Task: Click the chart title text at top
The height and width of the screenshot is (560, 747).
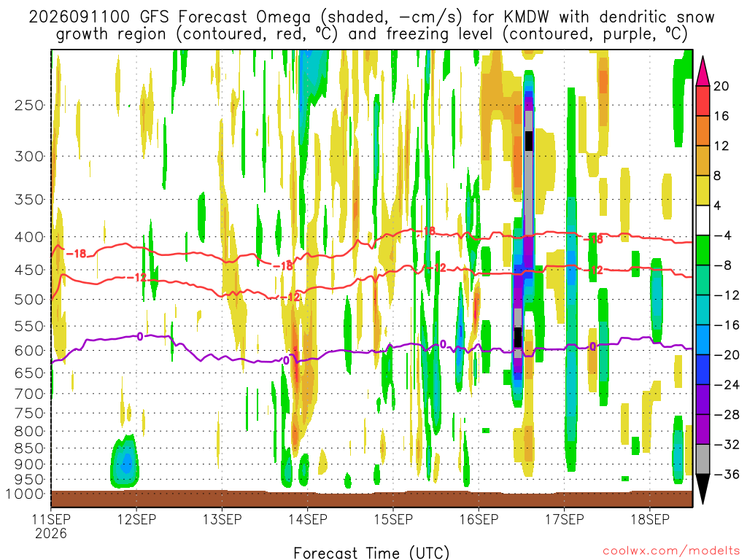Action: (371, 26)
